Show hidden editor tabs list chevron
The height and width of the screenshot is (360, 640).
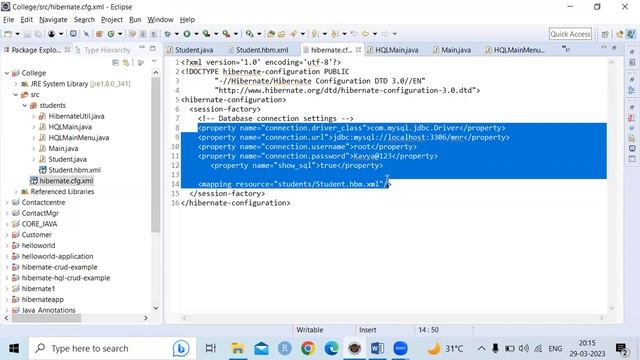(x=566, y=49)
